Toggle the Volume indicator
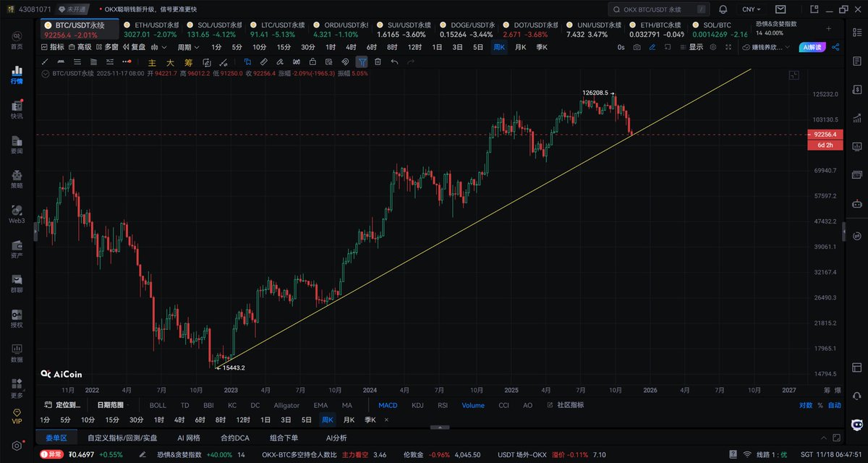This screenshot has height=463, width=868. click(473, 405)
